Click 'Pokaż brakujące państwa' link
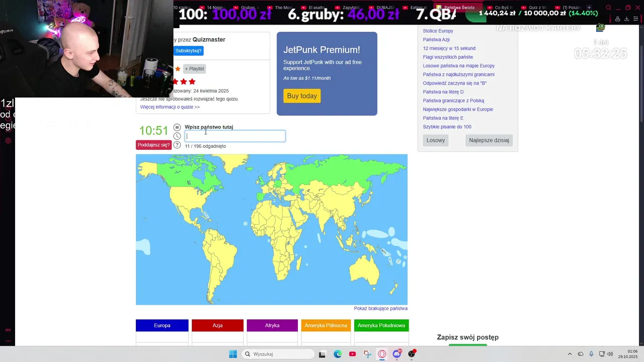 point(380,309)
